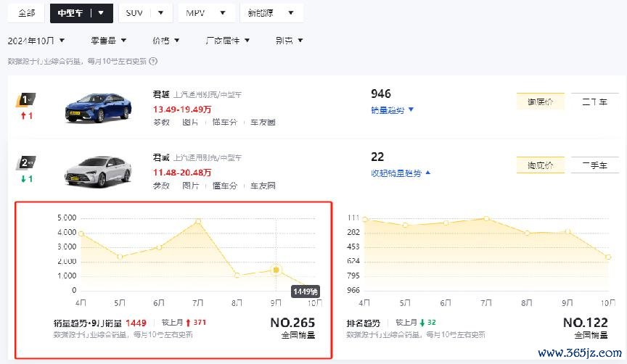Image resolution: width=627 pixels, height=364 pixels.
Task: Click 询底价 button for 君越
Action: 540,102
